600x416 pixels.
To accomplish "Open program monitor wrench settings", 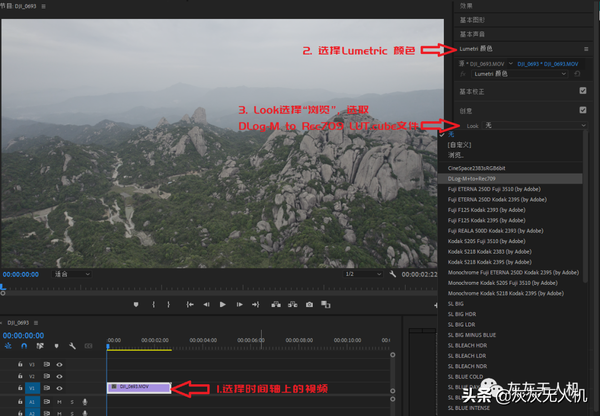I will (x=393, y=274).
